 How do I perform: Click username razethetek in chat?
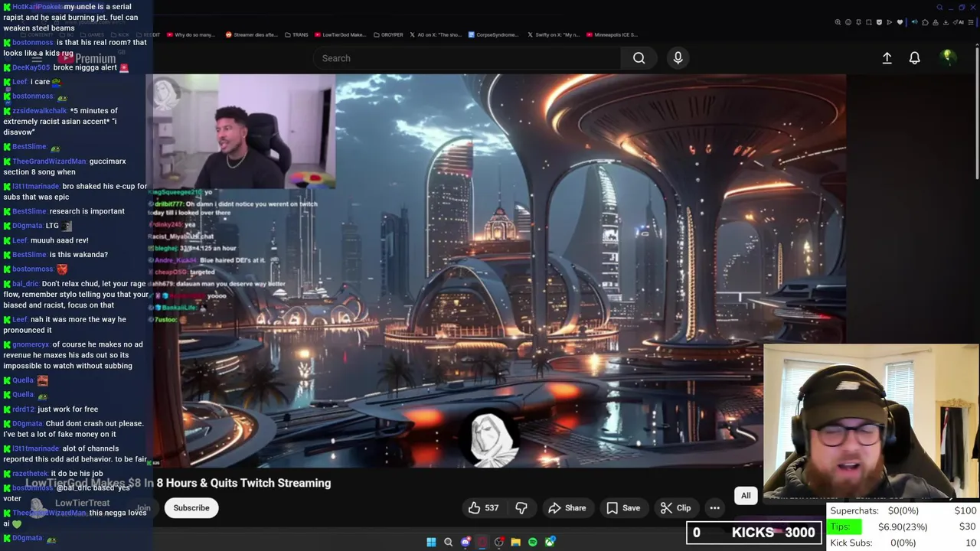(x=30, y=474)
